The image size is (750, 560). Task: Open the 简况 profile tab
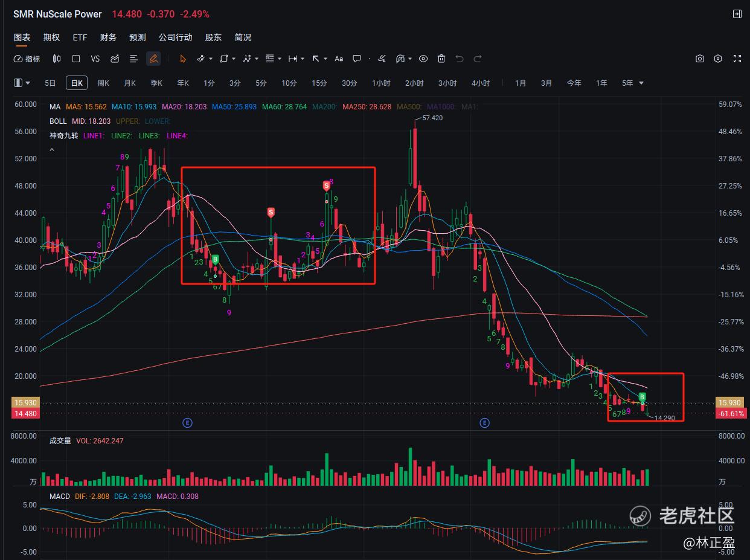click(243, 37)
